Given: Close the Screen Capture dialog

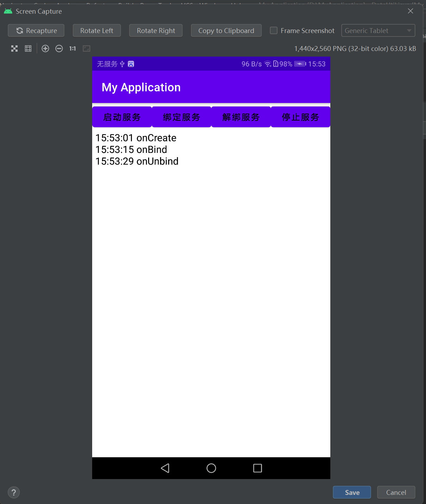Looking at the screenshot, I should [x=411, y=11].
